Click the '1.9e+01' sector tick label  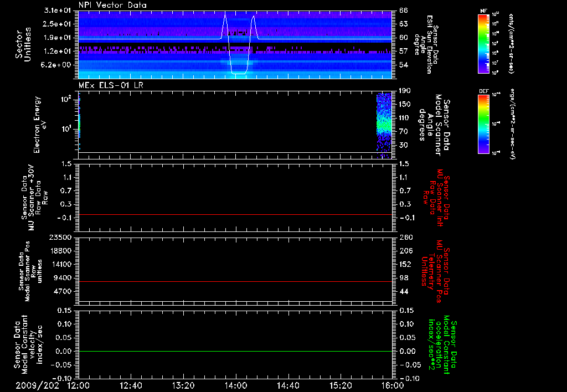tap(58, 38)
